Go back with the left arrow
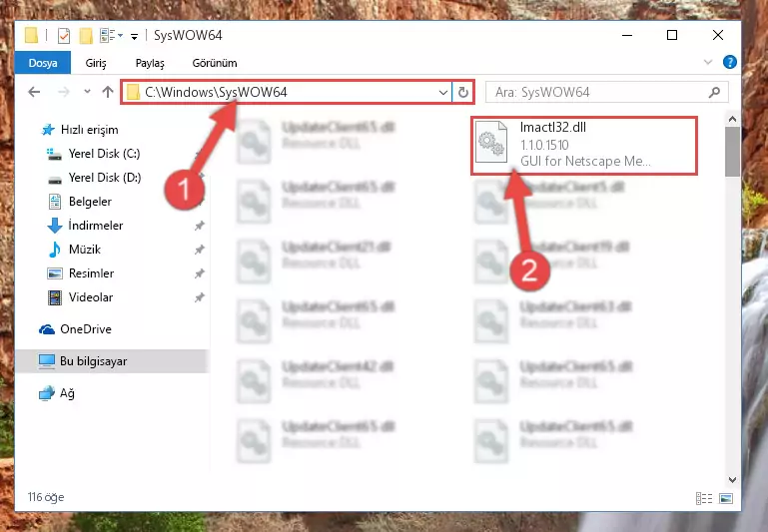 point(34,92)
